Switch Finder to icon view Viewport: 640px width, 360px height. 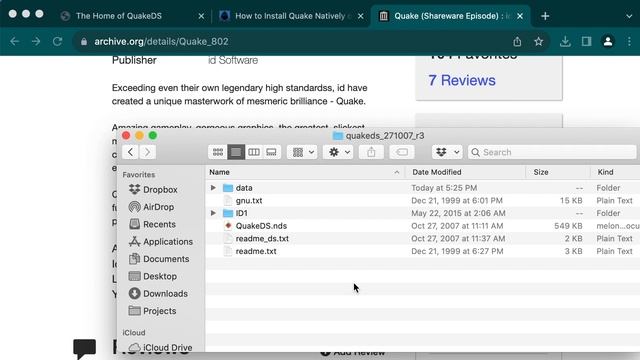(x=218, y=152)
